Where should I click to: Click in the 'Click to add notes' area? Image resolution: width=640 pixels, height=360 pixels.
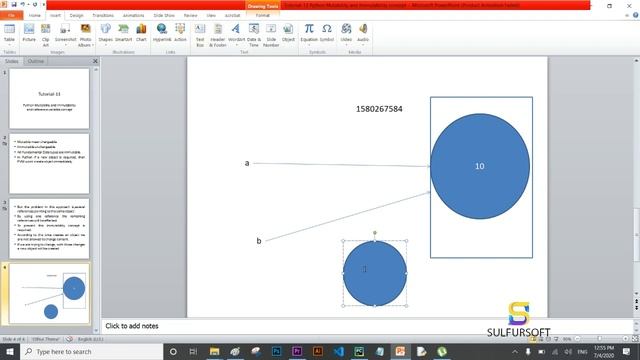point(367,326)
